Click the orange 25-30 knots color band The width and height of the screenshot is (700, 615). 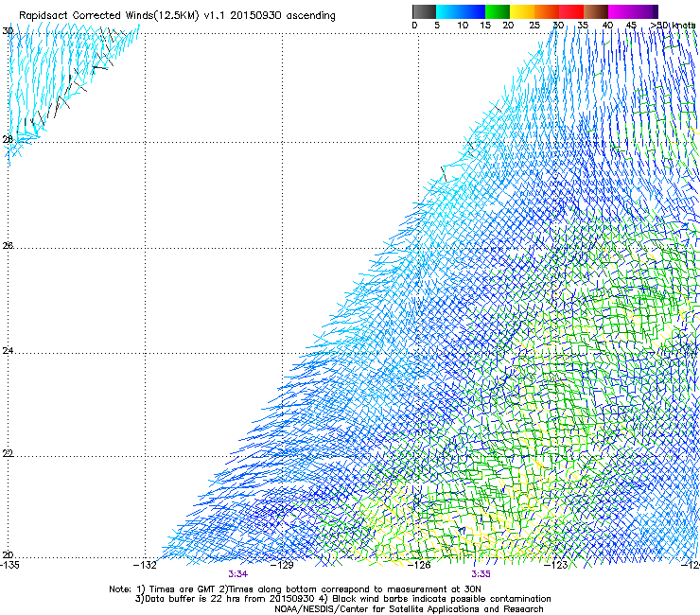[x=547, y=11]
